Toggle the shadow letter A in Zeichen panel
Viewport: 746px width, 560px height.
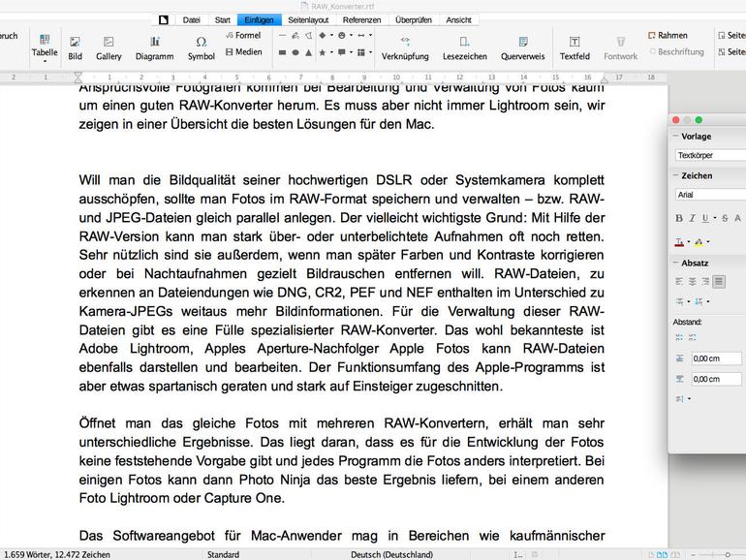coord(737,218)
